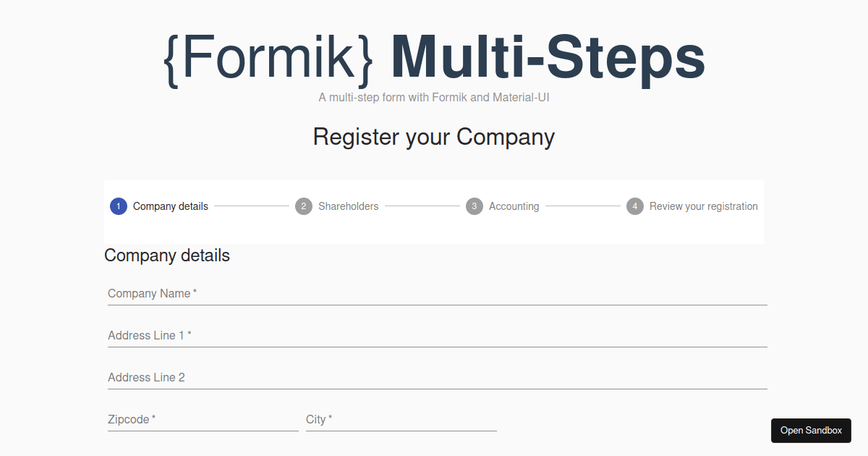Focus the Zipcode input
Screen dimensions: 868x456
pos(203,419)
